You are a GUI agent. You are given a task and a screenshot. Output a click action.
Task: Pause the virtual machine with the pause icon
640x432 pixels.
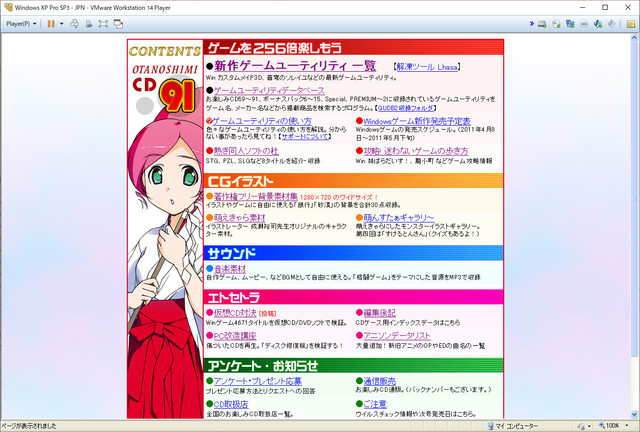[x=51, y=24]
